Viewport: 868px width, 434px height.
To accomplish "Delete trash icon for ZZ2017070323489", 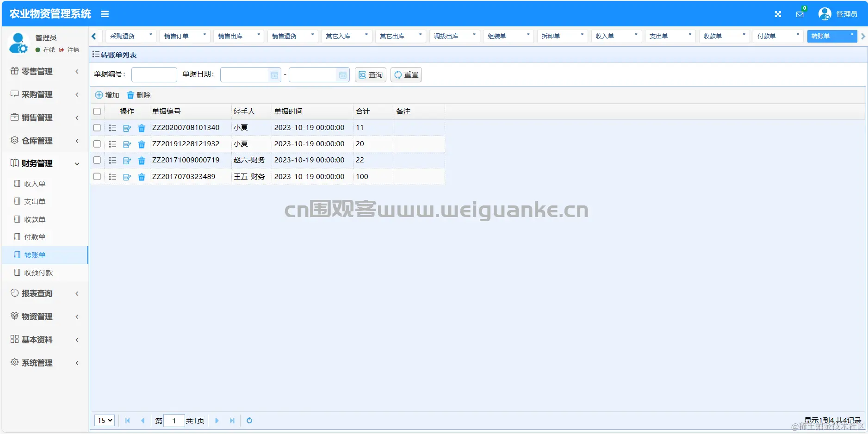I will pyautogui.click(x=142, y=177).
